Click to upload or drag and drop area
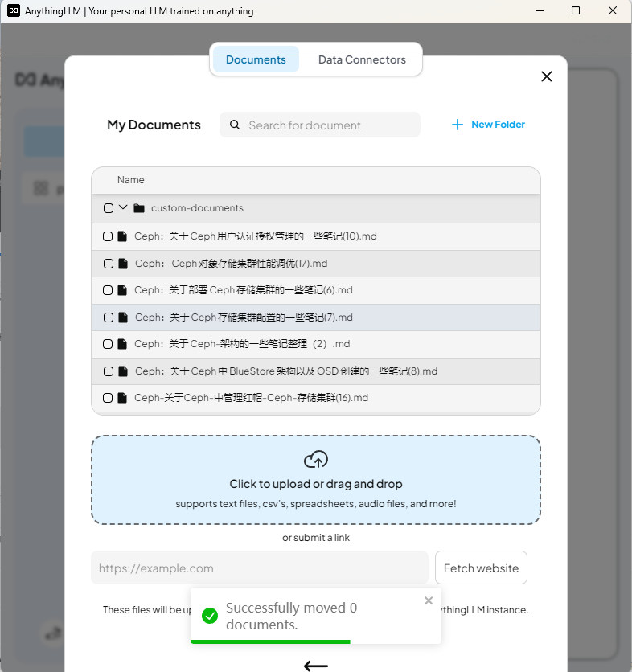Viewport: 632px width, 672px height. (316, 480)
